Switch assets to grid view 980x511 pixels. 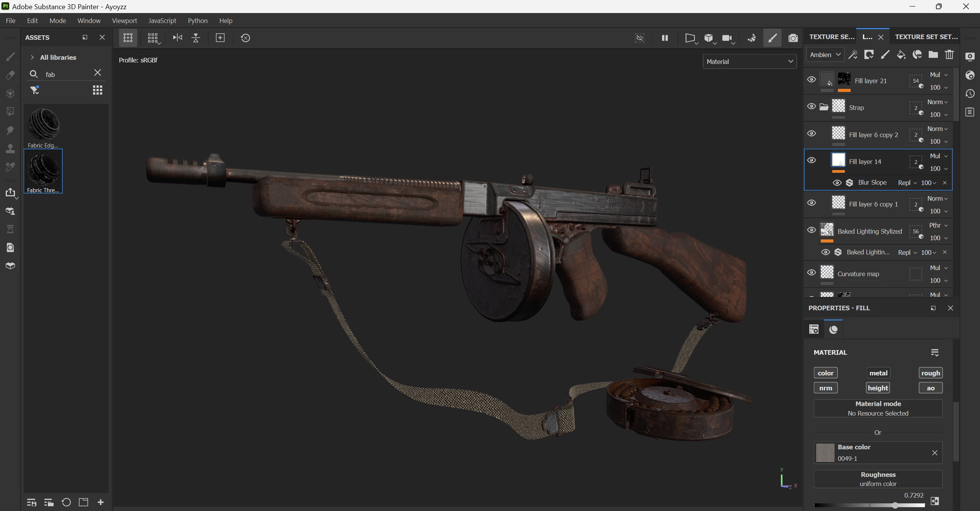click(x=98, y=90)
